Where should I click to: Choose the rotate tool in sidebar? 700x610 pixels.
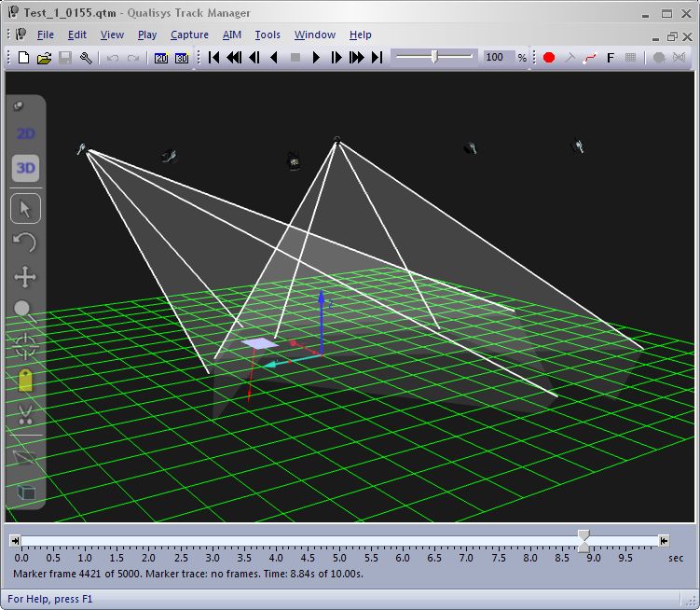pos(25,243)
